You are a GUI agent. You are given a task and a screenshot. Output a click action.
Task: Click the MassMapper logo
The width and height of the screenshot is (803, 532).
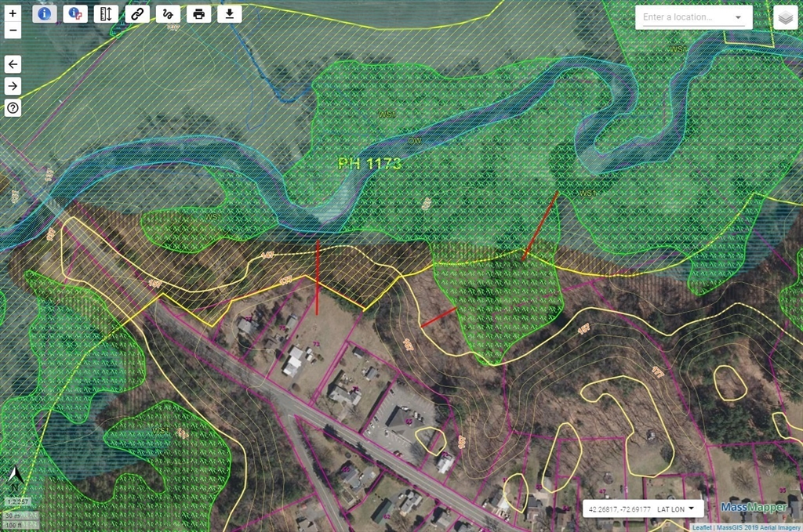pyautogui.click(x=755, y=507)
